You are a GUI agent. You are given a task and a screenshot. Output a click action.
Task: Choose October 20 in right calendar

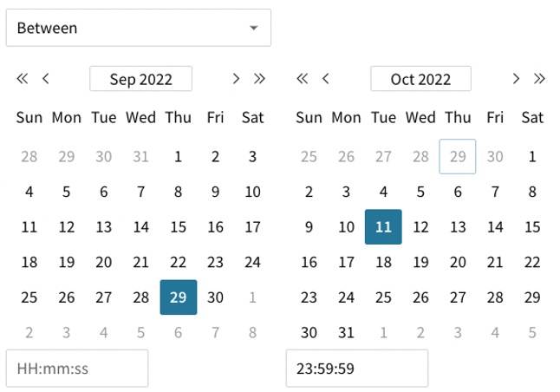click(458, 262)
